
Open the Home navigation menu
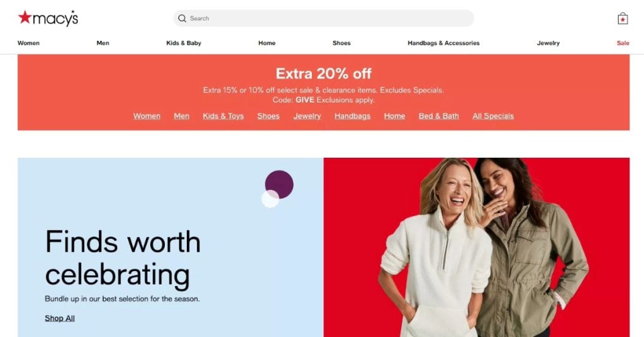[x=267, y=43]
